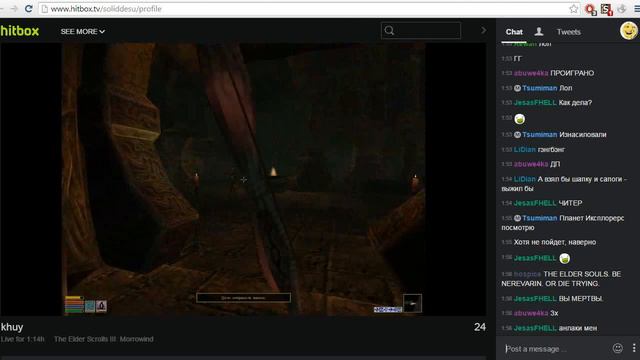Click the Live for 1:14h status text
The width and height of the screenshot is (640, 360).
(x=22, y=339)
